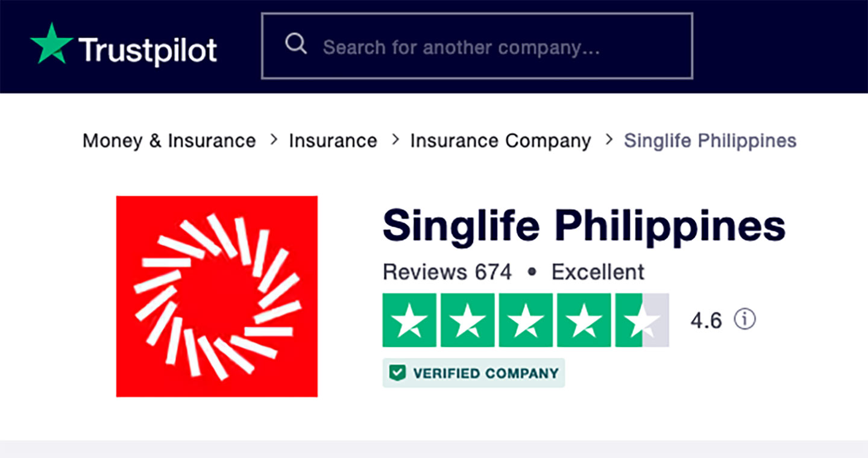Screen dimensions: 868x458
Task: Click the Trustpilot wordmark text
Action: coord(148,51)
